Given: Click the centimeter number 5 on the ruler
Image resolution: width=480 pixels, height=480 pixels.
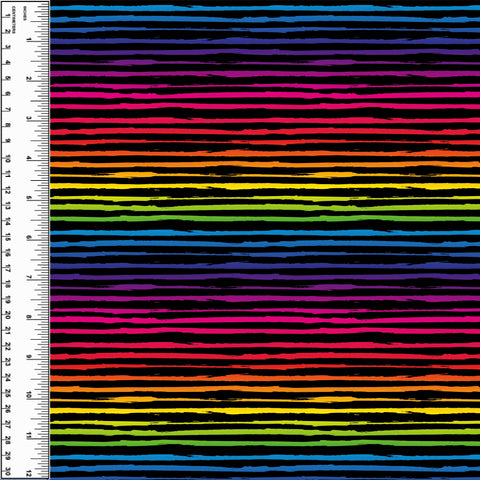Looking at the screenshot, I should pyautogui.click(x=7, y=78).
